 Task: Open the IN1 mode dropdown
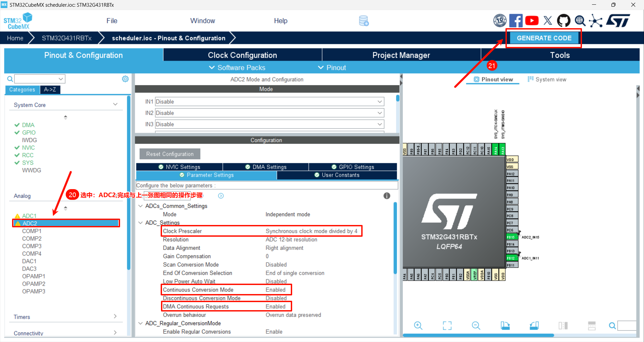click(x=270, y=102)
